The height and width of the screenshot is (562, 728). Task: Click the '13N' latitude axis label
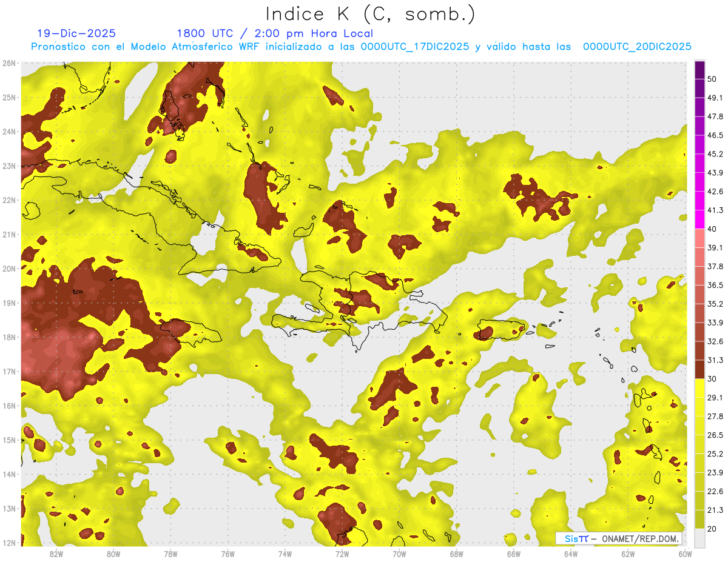(x=9, y=509)
